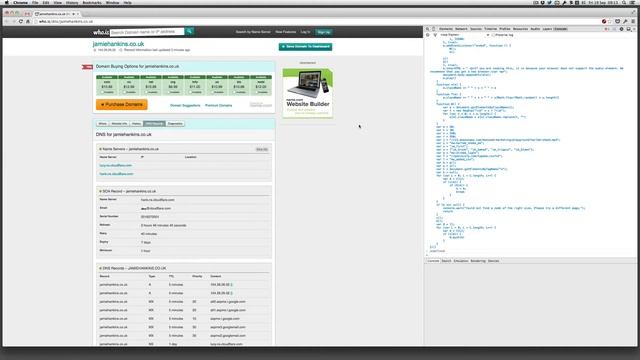Open the DevTools Timeline panel

point(491,29)
